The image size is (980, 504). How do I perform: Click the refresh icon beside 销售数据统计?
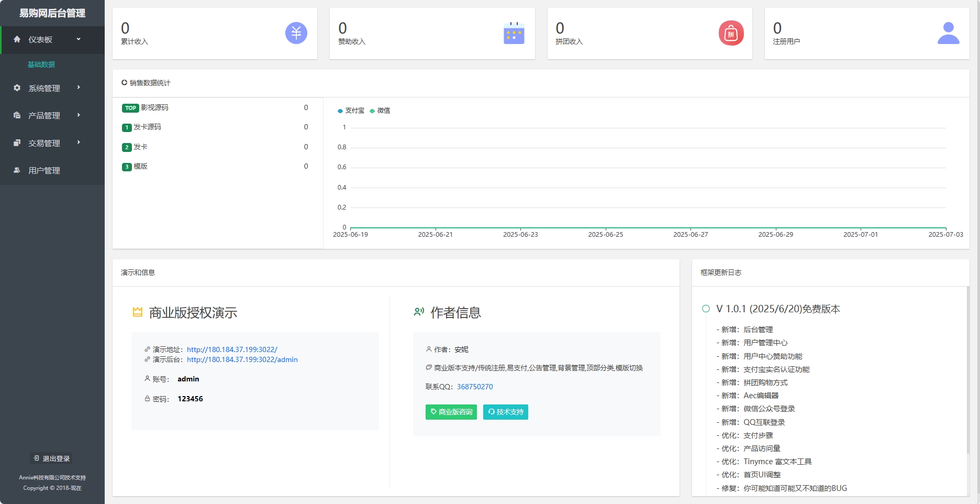(124, 82)
